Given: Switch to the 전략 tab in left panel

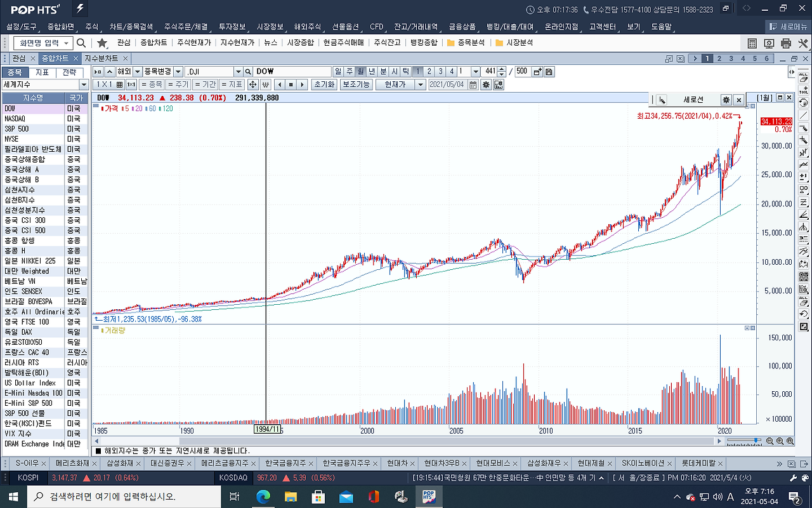Looking at the screenshot, I should click(x=70, y=72).
